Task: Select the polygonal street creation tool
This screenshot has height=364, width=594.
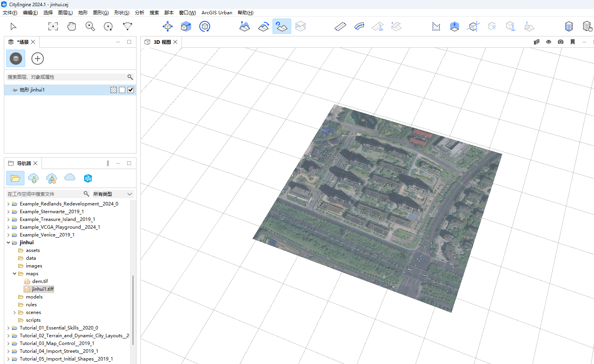Action: pyautogui.click(x=340, y=26)
